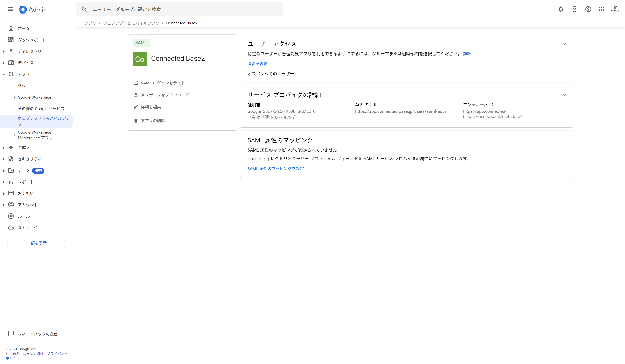The width and height of the screenshot is (625, 364).
Task: Expand the セキュリティ section arrow
Action: [4, 159]
